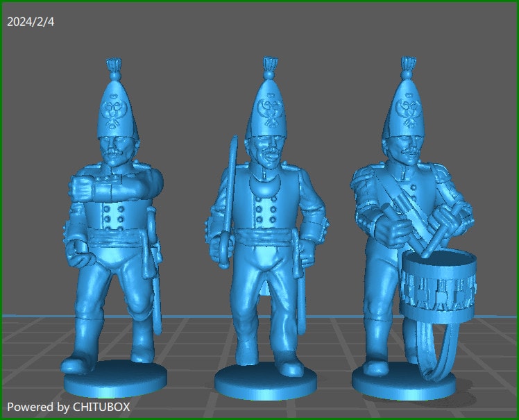
Task: Click the 2024/2/4 date stamp
Action: pyautogui.click(x=31, y=22)
